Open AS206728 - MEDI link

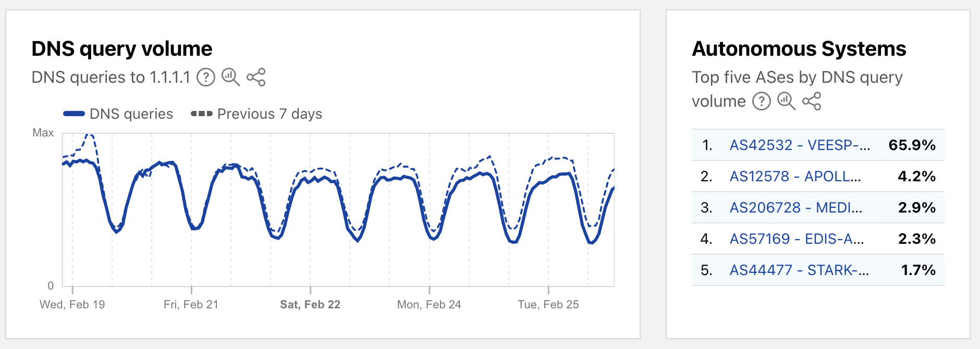795,207
